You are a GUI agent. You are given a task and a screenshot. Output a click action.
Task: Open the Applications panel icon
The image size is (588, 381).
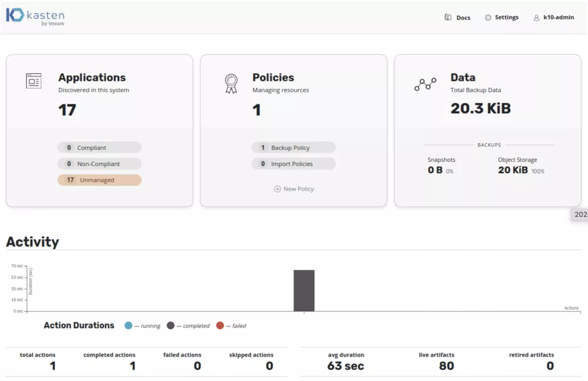[34, 81]
